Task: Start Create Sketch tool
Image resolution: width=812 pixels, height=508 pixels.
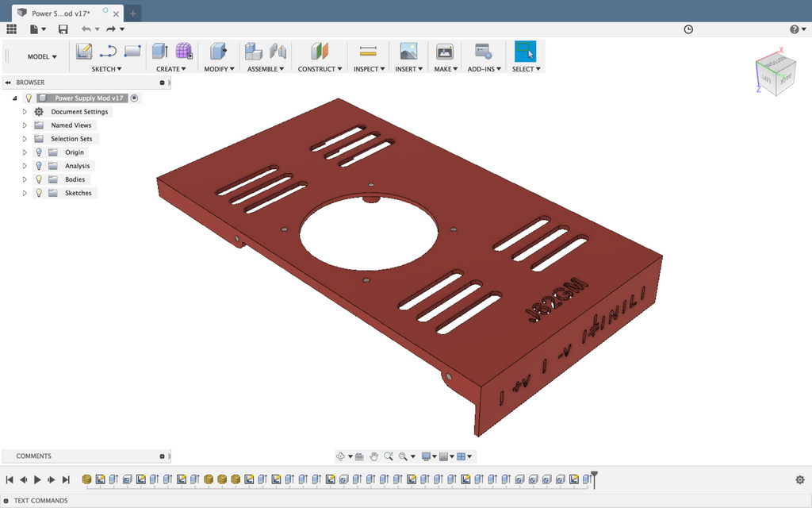Action: pos(84,52)
